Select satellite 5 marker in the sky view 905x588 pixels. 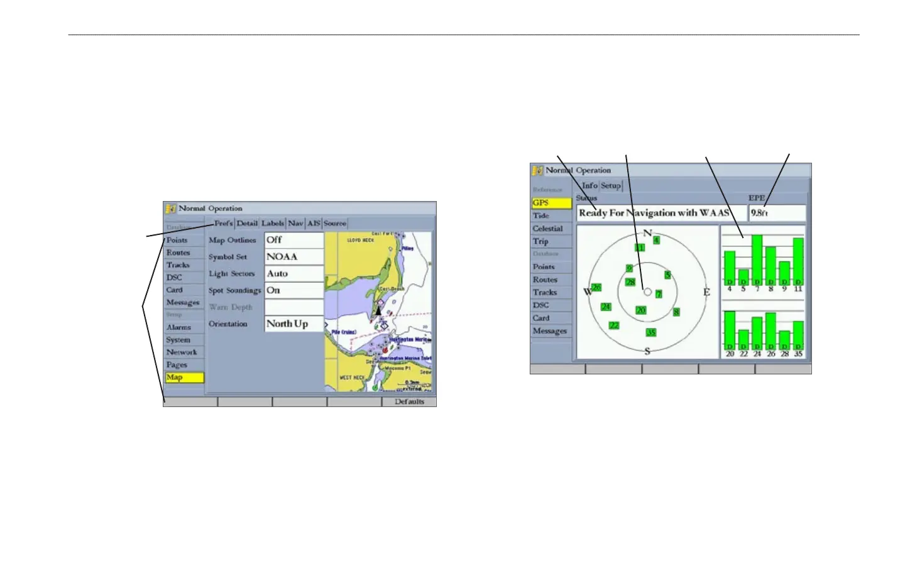click(667, 275)
